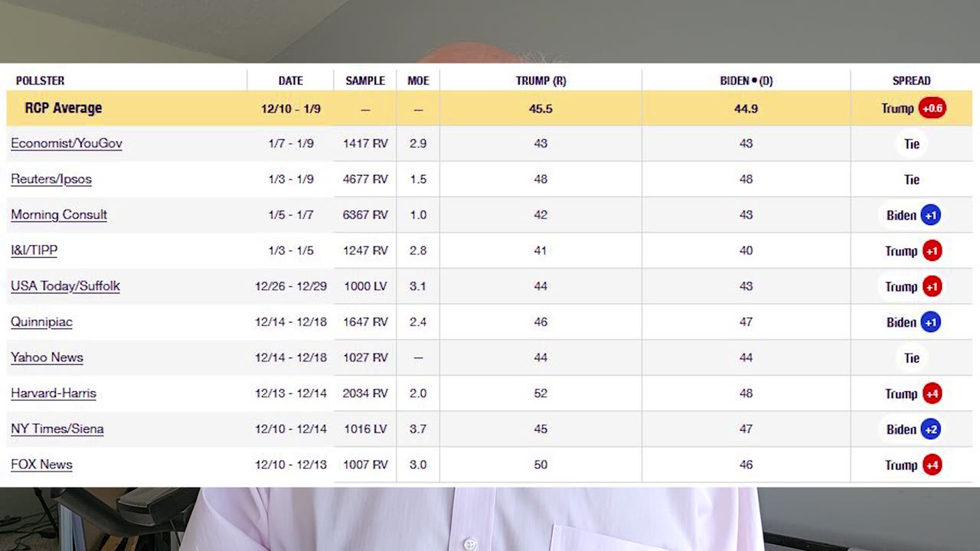Click the 2034 RV sample cell
Viewport: 980px width, 551px height.
365,393
